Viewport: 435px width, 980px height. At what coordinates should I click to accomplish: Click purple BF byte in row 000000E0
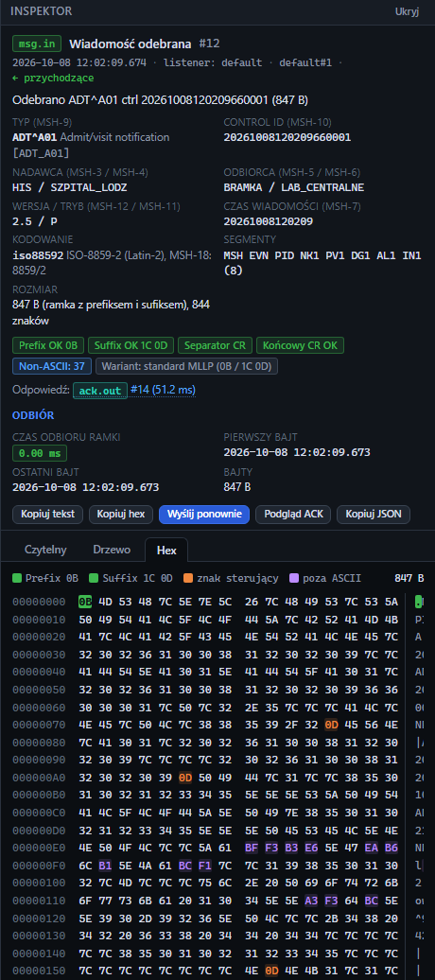(252, 849)
